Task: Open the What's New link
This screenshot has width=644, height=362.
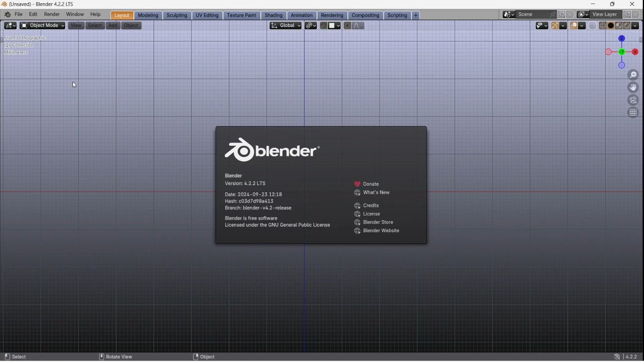Action: pyautogui.click(x=372, y=193)
